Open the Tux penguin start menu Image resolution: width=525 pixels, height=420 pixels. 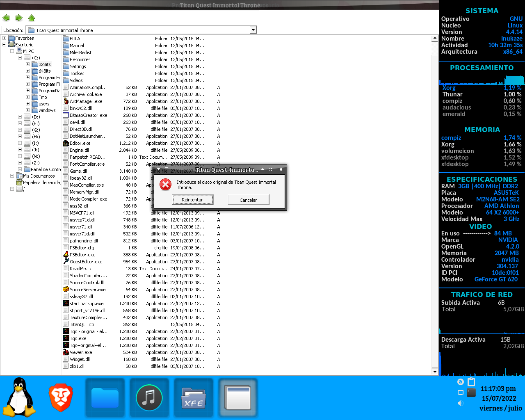(18, 397)
